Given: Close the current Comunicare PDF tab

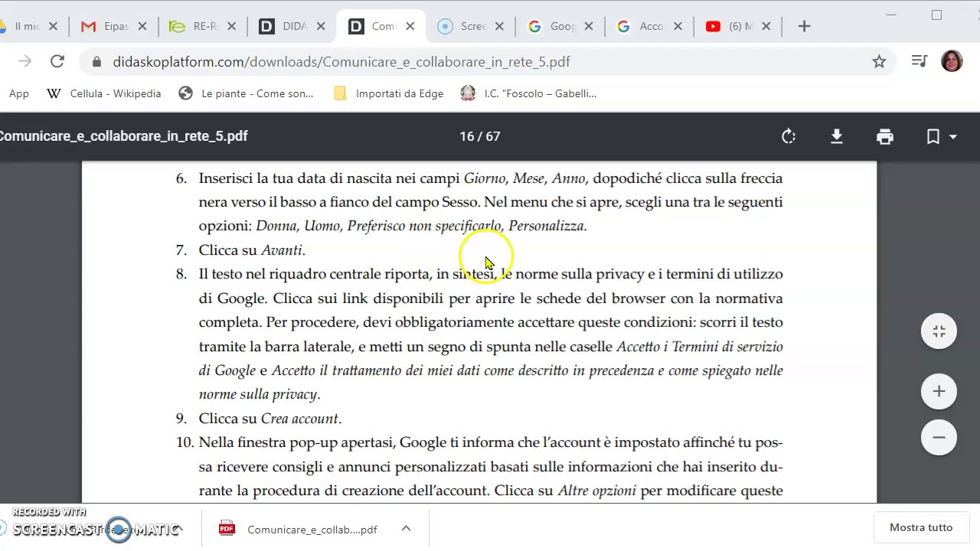Looking at the screenshot, I should 410,26.
